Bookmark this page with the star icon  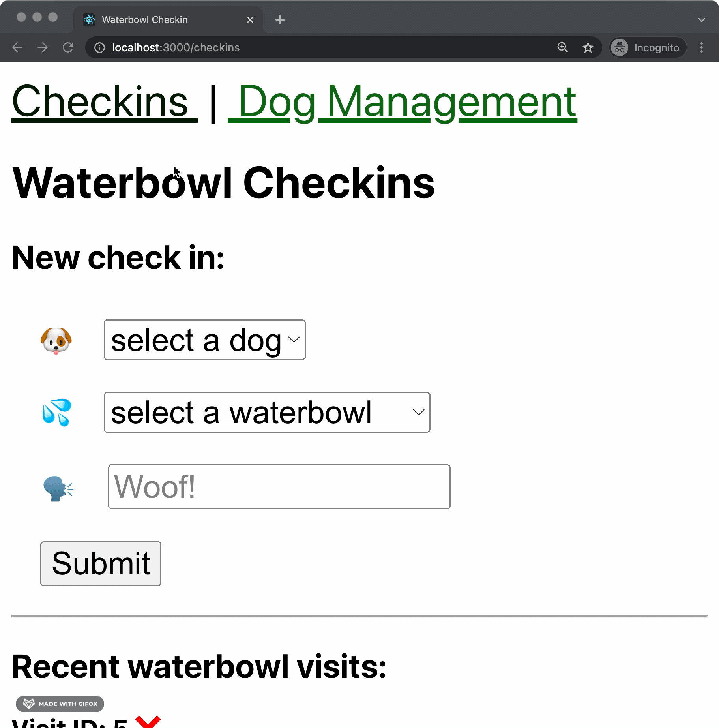click(588, 47)
